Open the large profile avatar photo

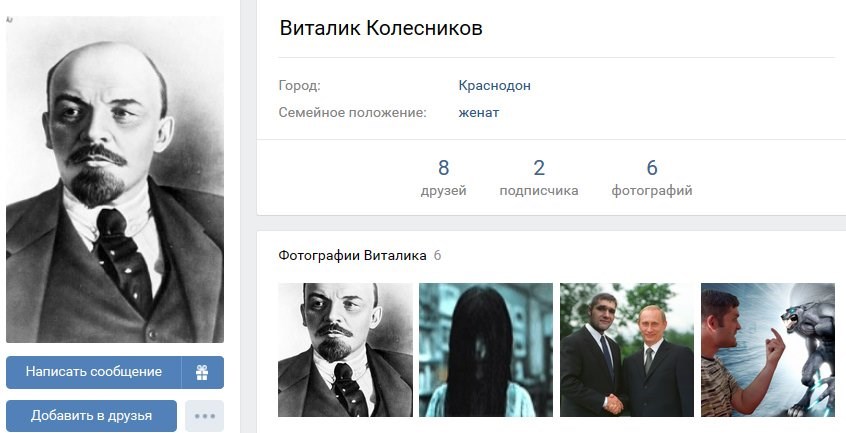115,180
